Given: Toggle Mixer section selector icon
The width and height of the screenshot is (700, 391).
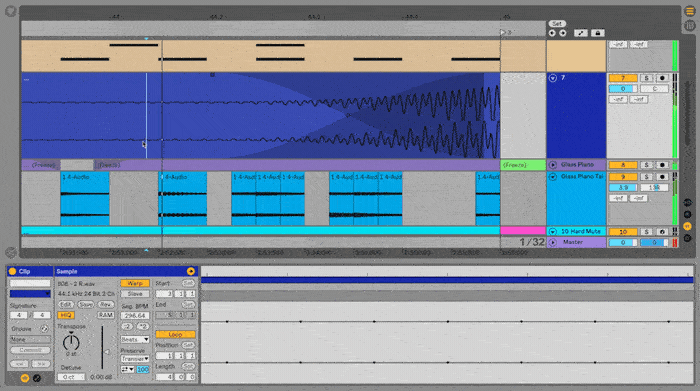Looking at the screenshot, I should 688,226.
